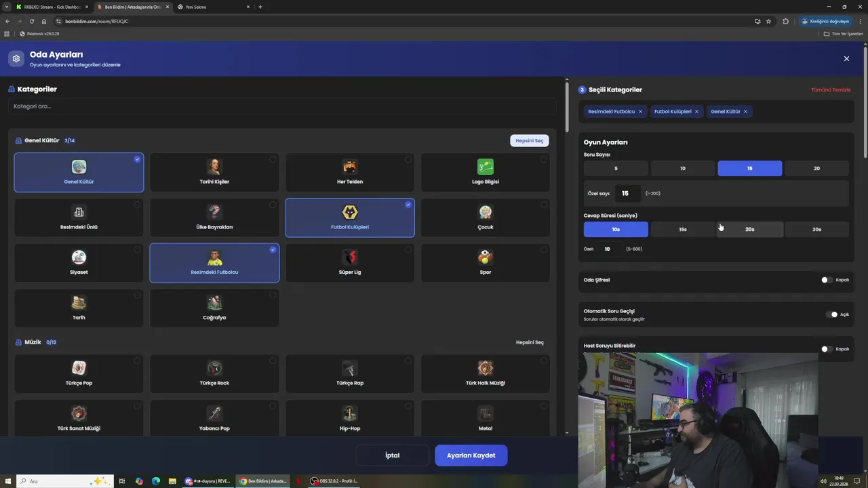Image resolution: width=868 pixels, height=488 pixels.
Task: Pick the Ülke Bayrakları flag icon
Action: 214,212
